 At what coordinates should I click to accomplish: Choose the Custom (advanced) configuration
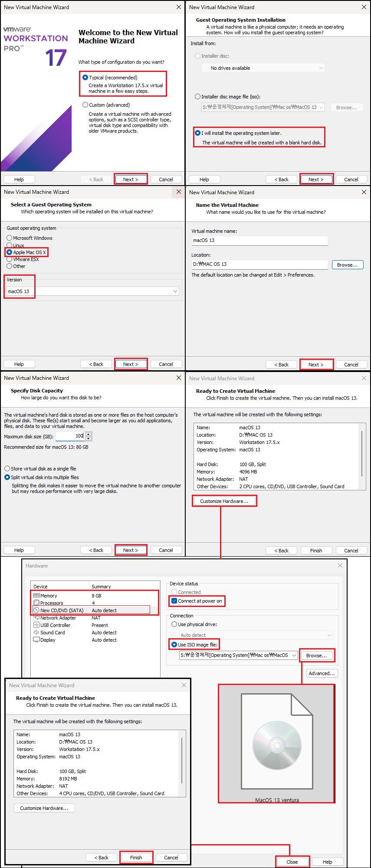[x=85, y=105]
